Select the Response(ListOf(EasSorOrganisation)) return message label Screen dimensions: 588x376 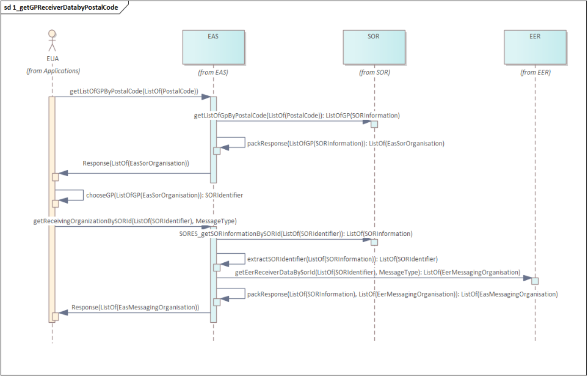[136, 163]
